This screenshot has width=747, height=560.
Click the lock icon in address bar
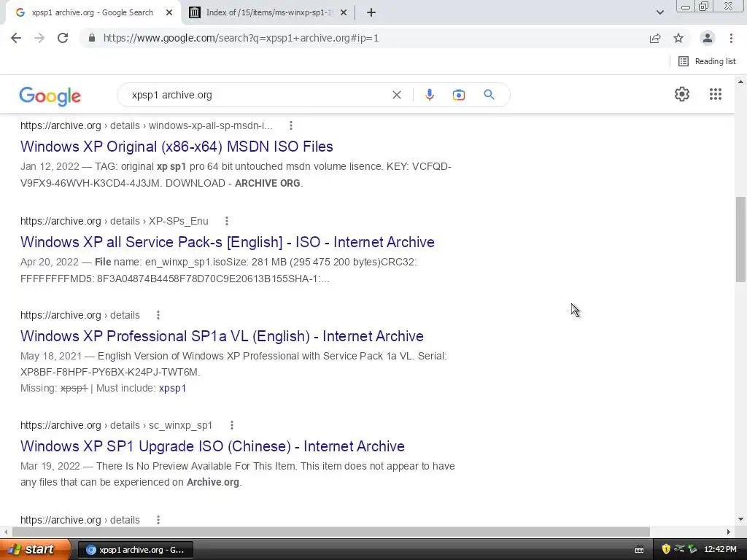[x=92, y=38]
